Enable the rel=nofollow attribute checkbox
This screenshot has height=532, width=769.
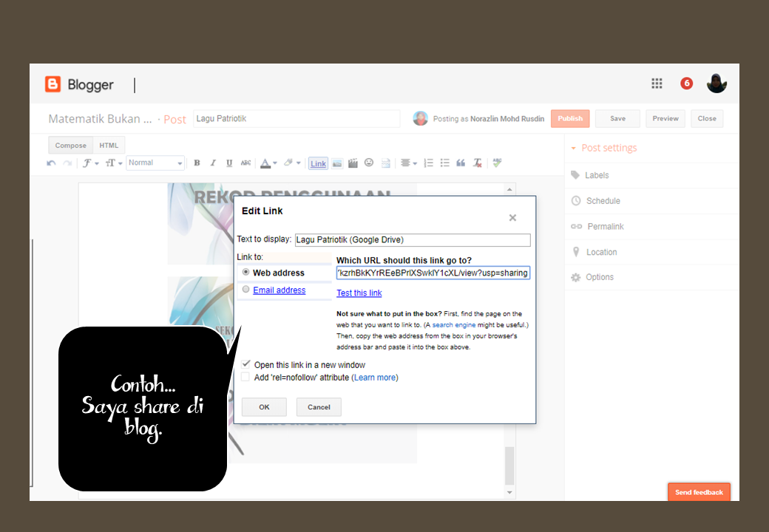(x=245, y=377)
